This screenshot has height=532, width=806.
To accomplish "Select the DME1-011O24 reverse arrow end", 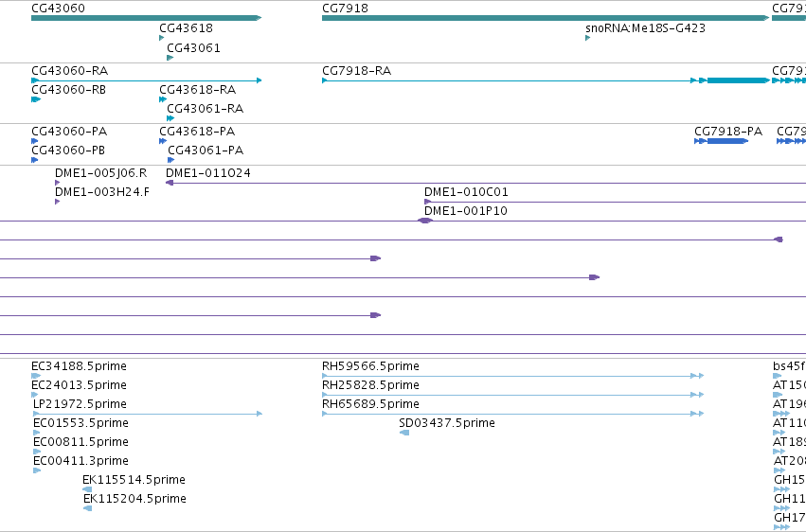I will (170, 183).
